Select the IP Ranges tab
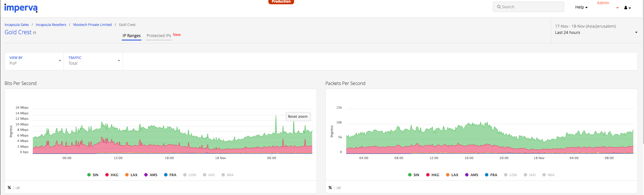644x195 pixels. pos(131,36)
